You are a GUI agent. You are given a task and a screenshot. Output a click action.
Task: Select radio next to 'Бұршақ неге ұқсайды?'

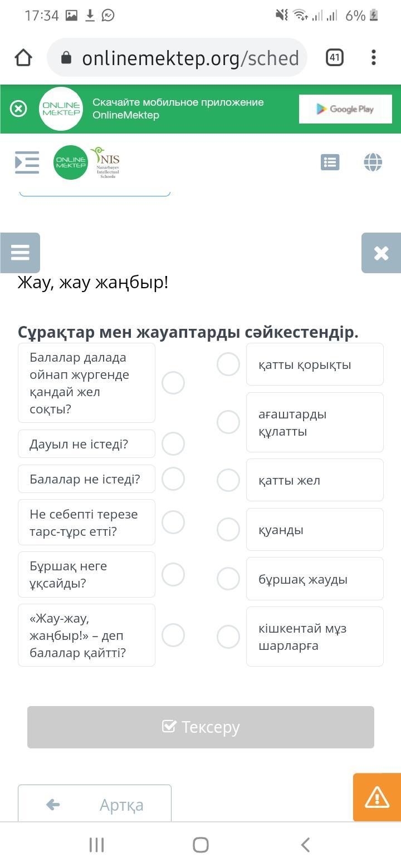[x=173, y=574]
